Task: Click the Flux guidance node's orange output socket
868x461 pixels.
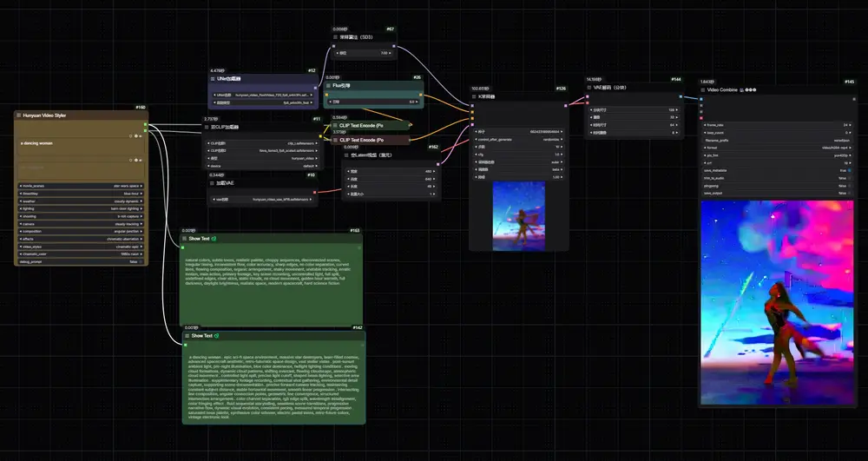Action: [x=421, y=95]
